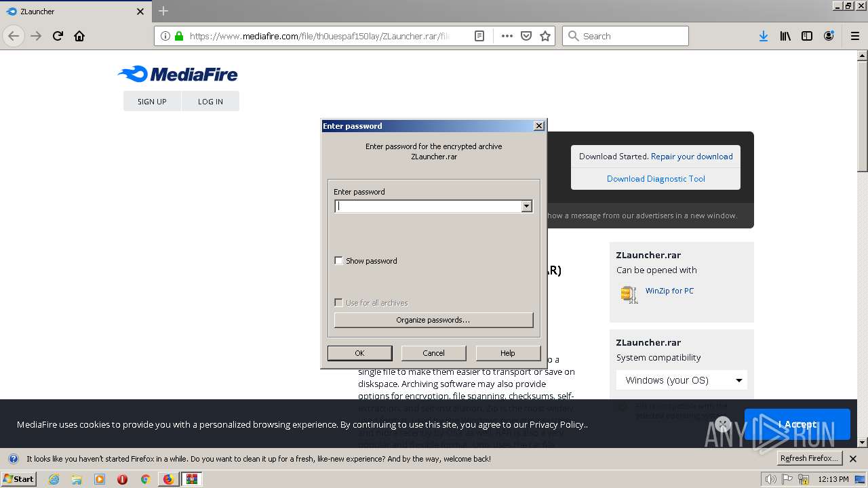The image size is (868, 488).
Task: Click Cancel in password dialog
Action: 434,353
